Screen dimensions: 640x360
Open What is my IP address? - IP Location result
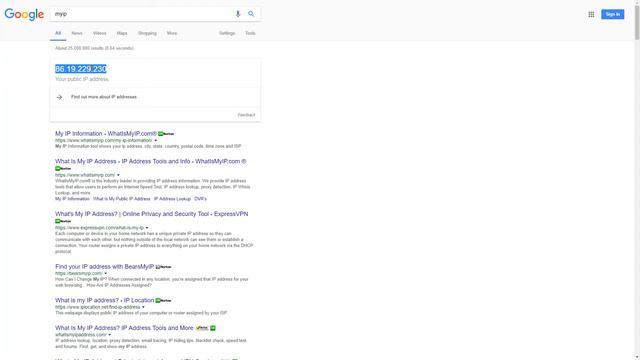click(x=104, y=300)
